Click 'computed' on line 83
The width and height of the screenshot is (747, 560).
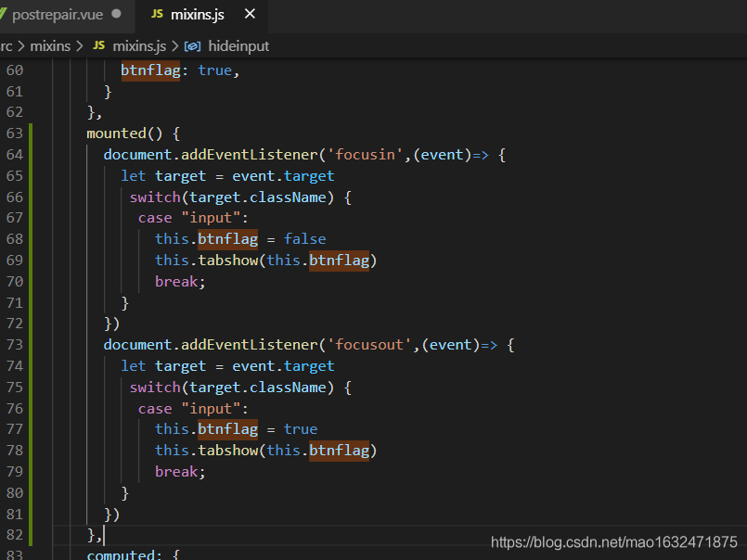coord(121,554)
